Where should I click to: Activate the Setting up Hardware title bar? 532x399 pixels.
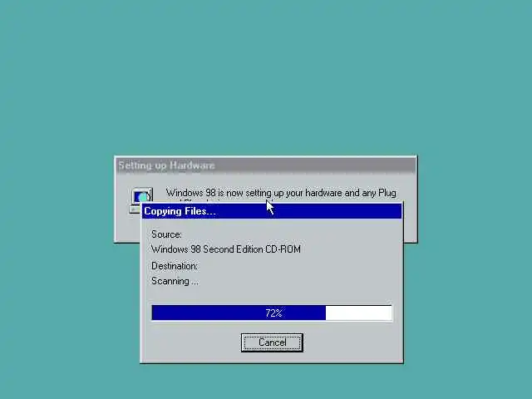(x=266, y=165)
